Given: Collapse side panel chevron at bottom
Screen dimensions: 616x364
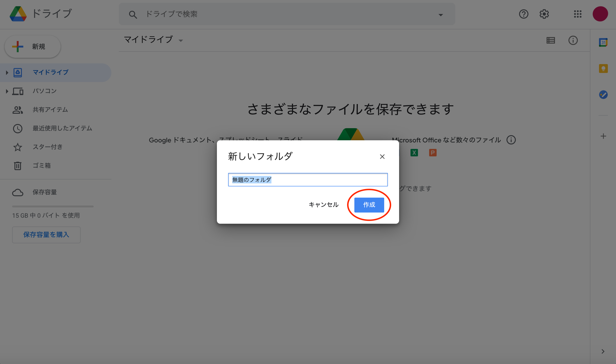Looking at the screenshot, I should click(x=603, y=351).
